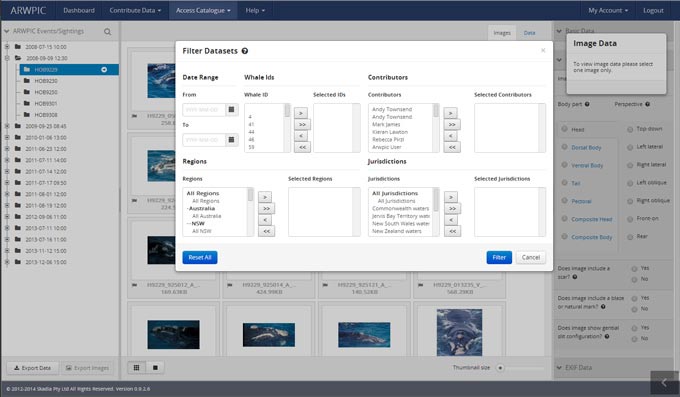Select the HOB9308 folder in tree

46,115
